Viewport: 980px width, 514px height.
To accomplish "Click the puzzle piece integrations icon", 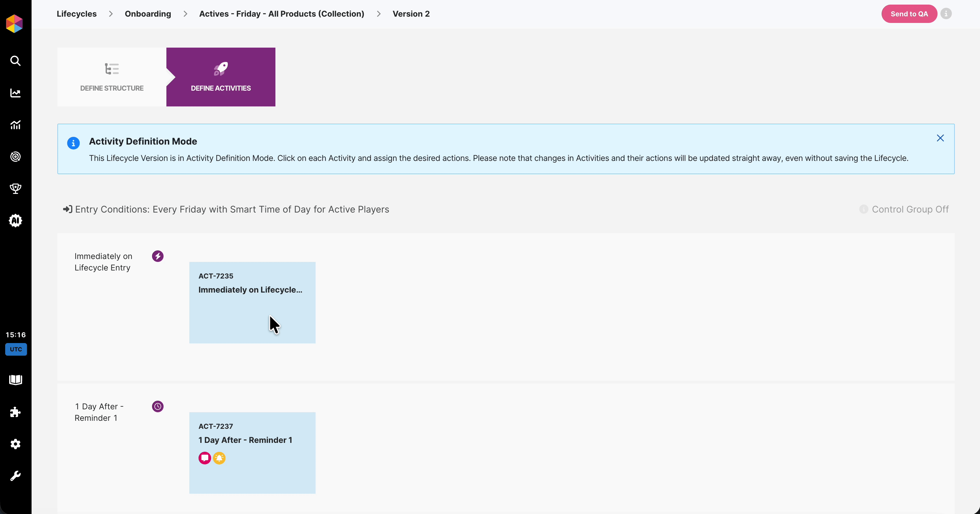I will 15,412.
